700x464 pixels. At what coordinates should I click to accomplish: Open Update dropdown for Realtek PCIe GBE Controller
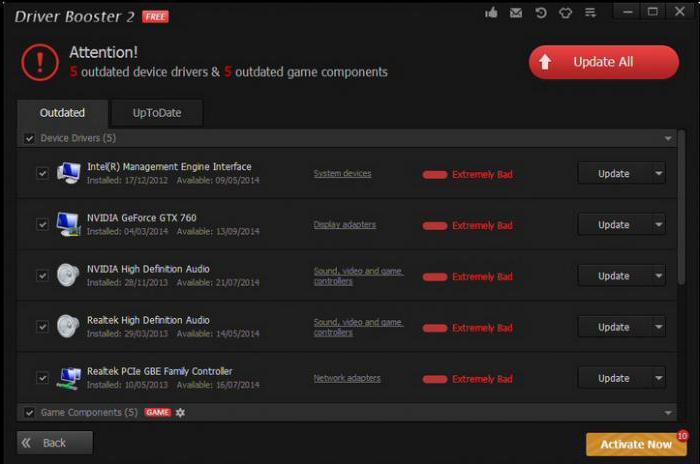tap(658, 378)
